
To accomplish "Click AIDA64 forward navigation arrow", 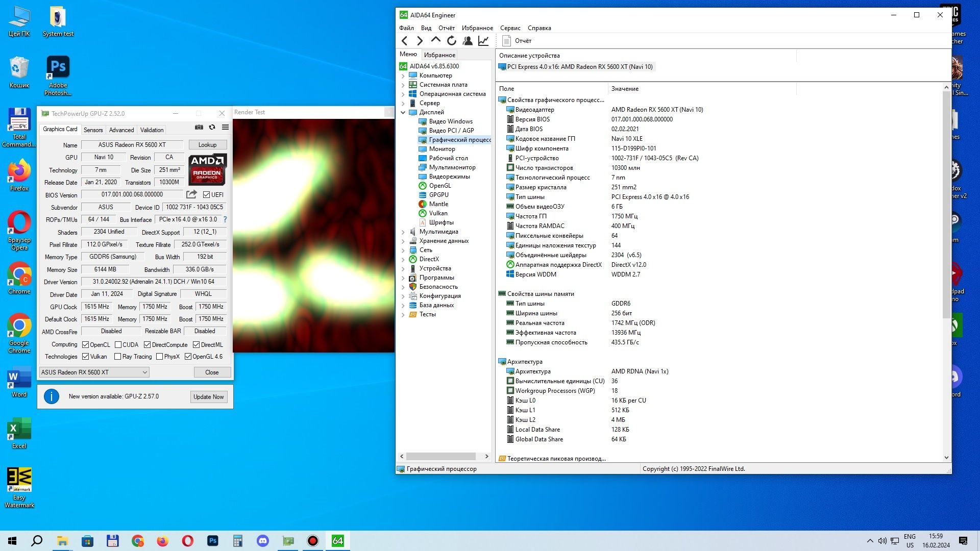I will point(420,41).
